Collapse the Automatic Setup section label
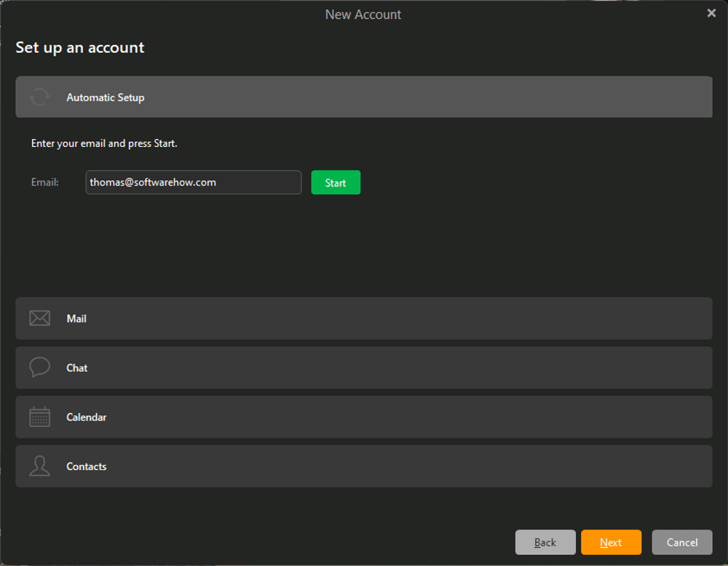The image size is (728, 566). [106, 97]
